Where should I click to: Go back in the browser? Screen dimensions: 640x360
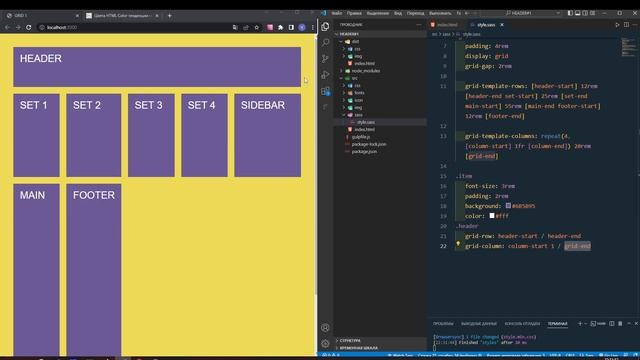7,27
